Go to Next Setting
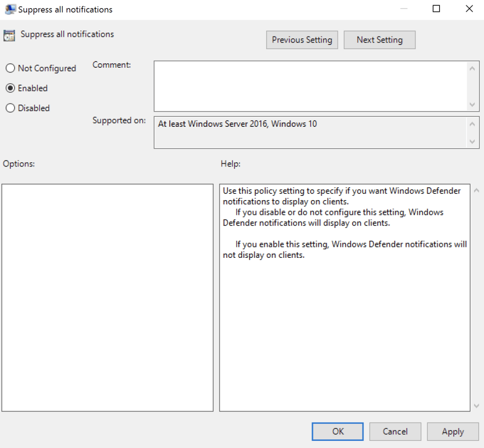The height and width of the screenshot is (448, 484). tap(380, 40)
